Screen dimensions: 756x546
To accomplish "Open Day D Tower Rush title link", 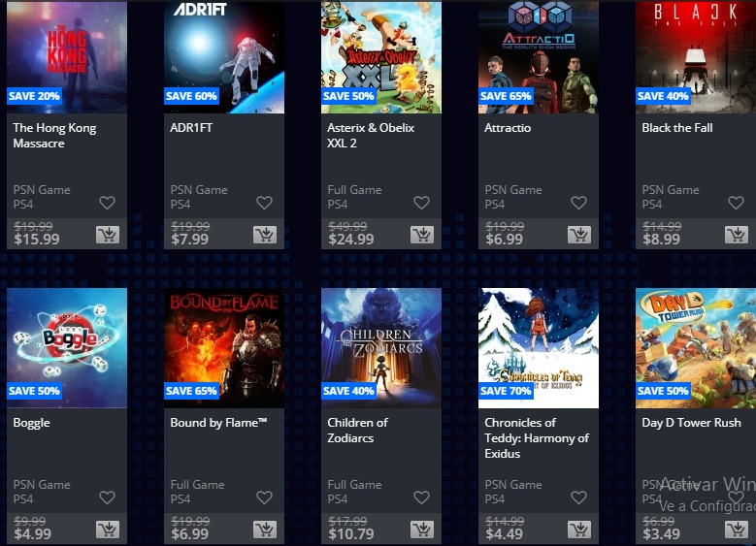I will tap(691, 423).
